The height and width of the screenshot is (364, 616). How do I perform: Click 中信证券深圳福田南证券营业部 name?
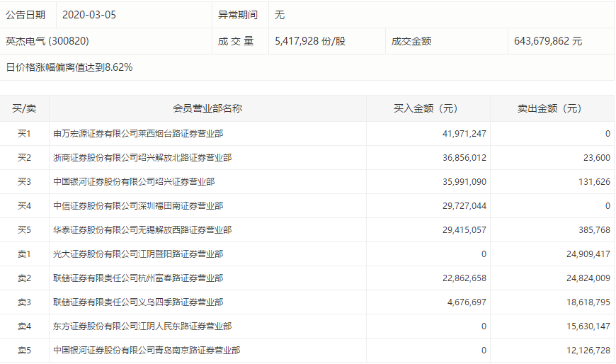pos(138,205)
